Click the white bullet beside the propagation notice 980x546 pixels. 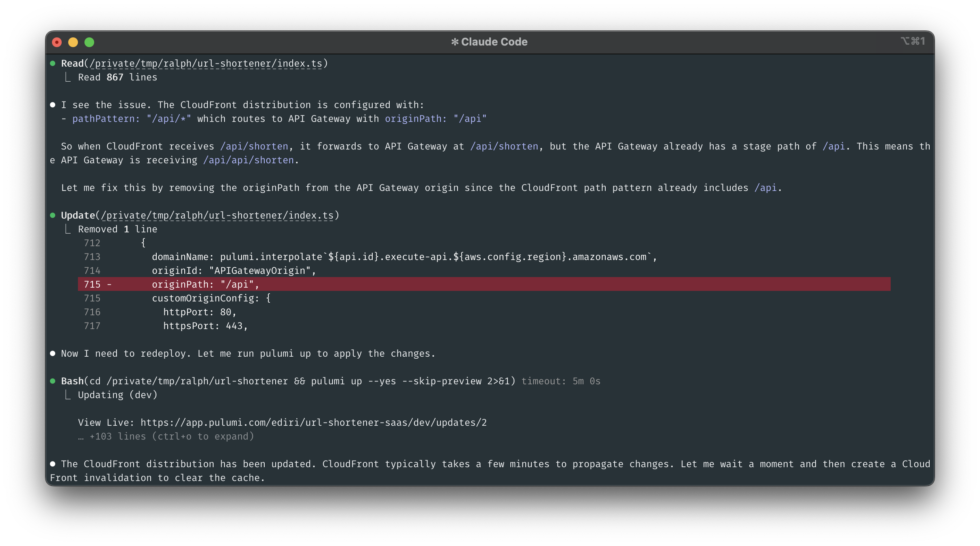[54, 464]
